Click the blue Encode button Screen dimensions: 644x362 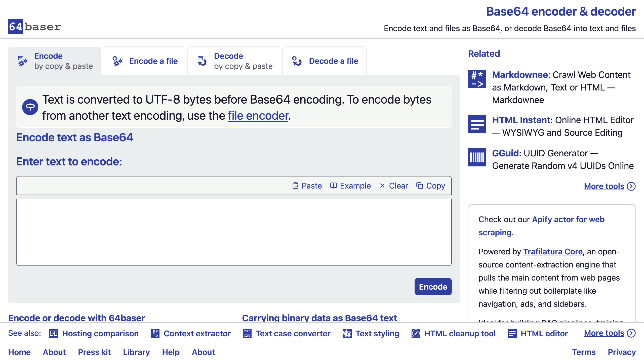click(433, 287)
